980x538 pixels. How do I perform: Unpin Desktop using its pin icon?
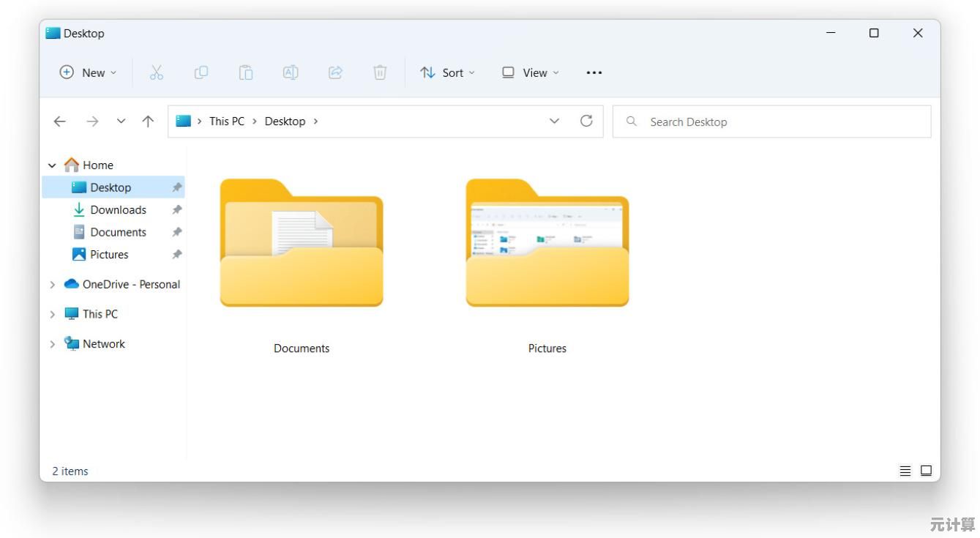click(176, 187)
